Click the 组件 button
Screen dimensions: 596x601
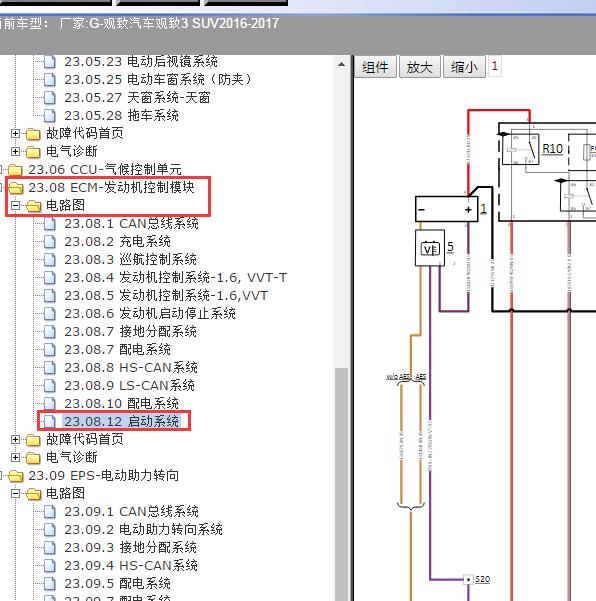(x=375, y=67)
